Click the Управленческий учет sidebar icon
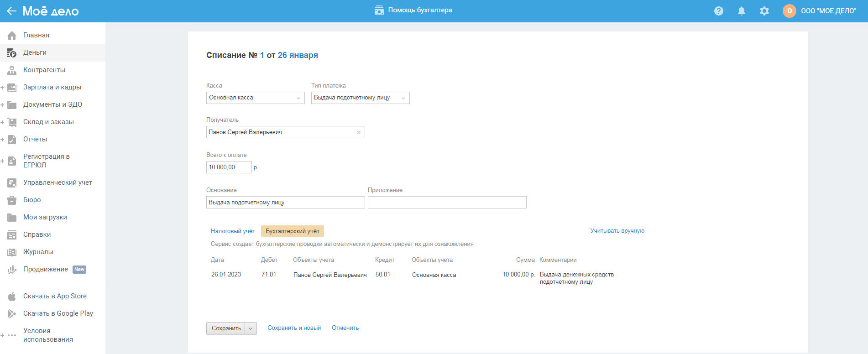Viewport: 868px width, 354px height. pos(12,182)
